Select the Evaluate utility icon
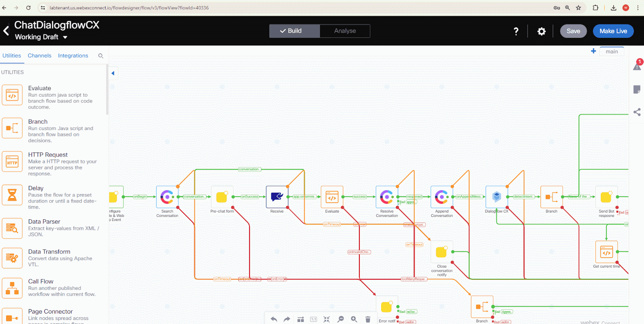This screenshot has width=644, height=324. (12, 95)
